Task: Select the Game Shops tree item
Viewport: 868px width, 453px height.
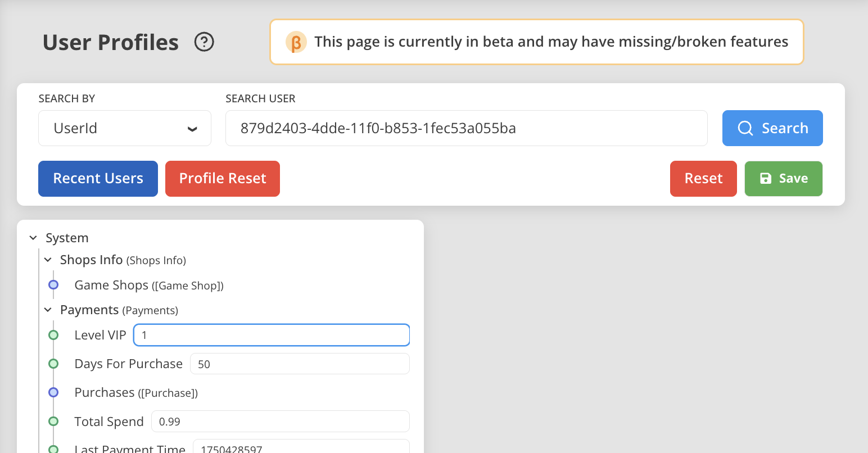Action: tap(111, 285)
